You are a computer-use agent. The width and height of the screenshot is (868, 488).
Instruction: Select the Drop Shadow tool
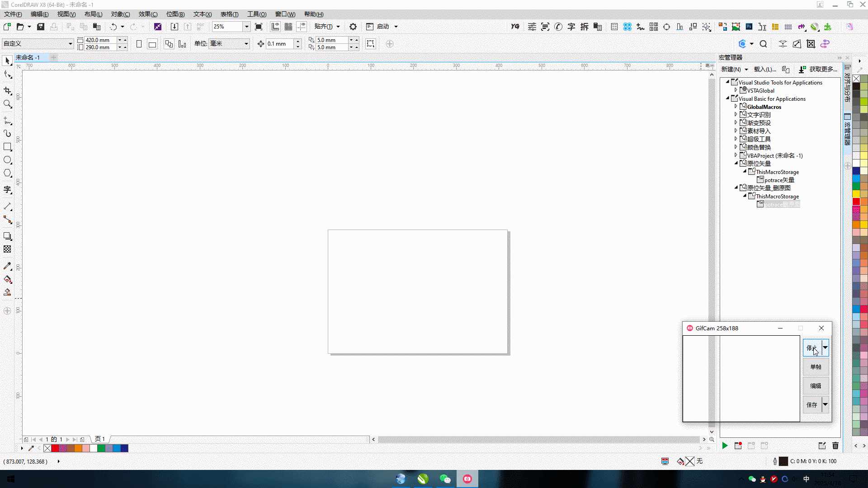pyautogui.click(x=7, y=236)
